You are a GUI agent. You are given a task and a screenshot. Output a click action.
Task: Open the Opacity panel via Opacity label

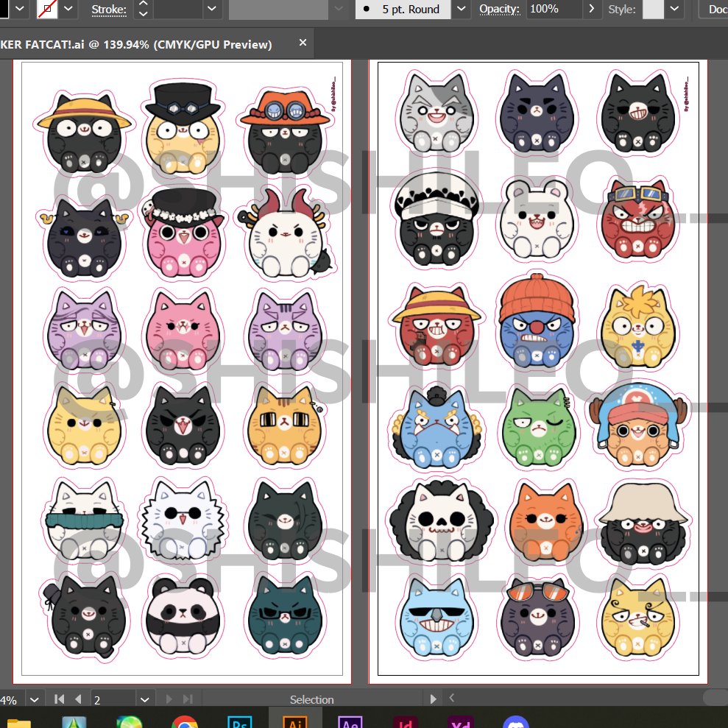click(499, 9)
